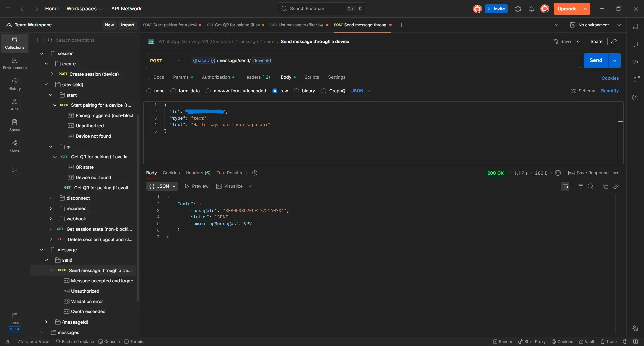Viewport: 644px width, 346px height.
Task: Open the settings gear icon
Action: [518, 9]
